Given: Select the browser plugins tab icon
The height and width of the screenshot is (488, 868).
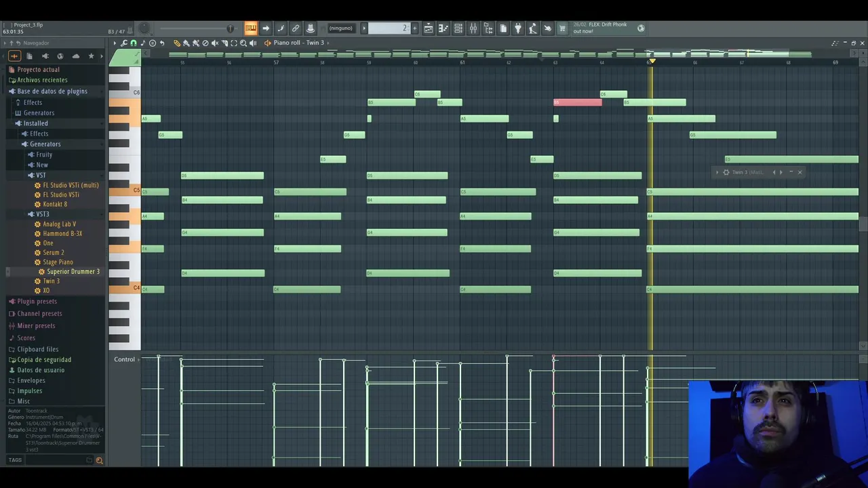Looking at the screenshot, I should [45, 56].
